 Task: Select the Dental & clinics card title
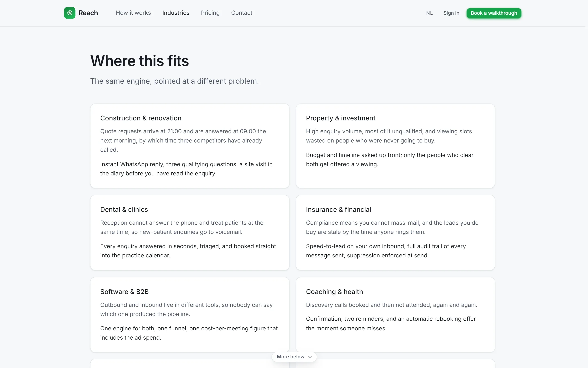coord(124,210)
